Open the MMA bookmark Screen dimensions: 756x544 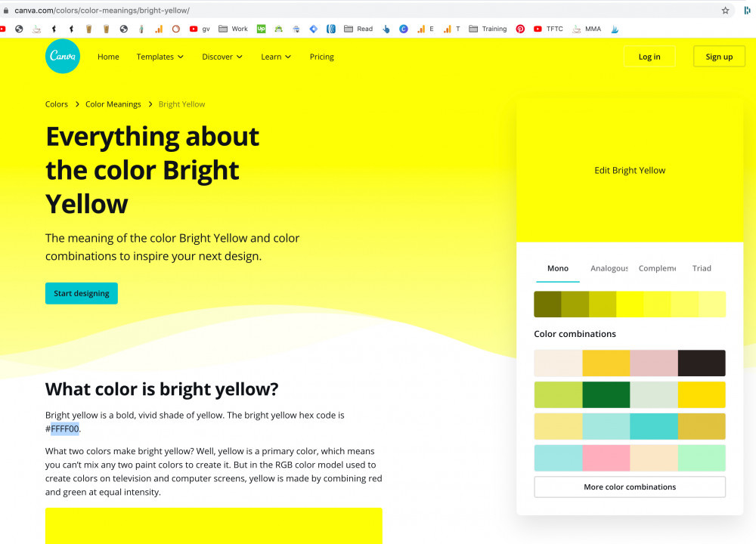pyautogui.click(x=587, y=29)
